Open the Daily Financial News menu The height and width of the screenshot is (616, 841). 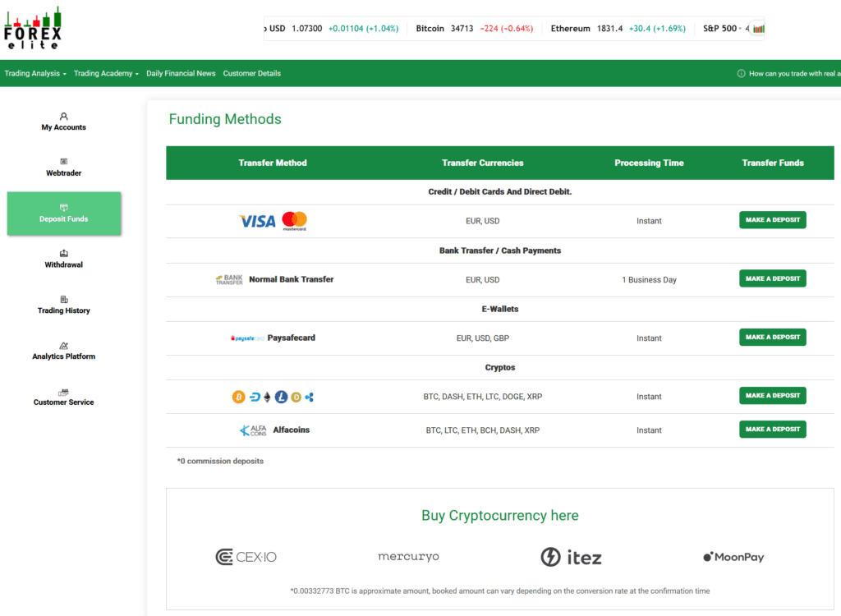point(181,73)
